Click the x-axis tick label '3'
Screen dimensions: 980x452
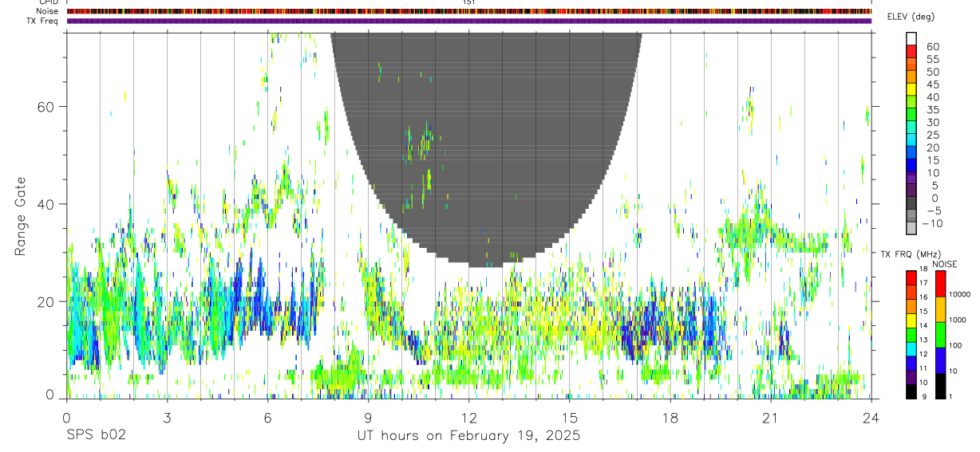coord(167,418)
